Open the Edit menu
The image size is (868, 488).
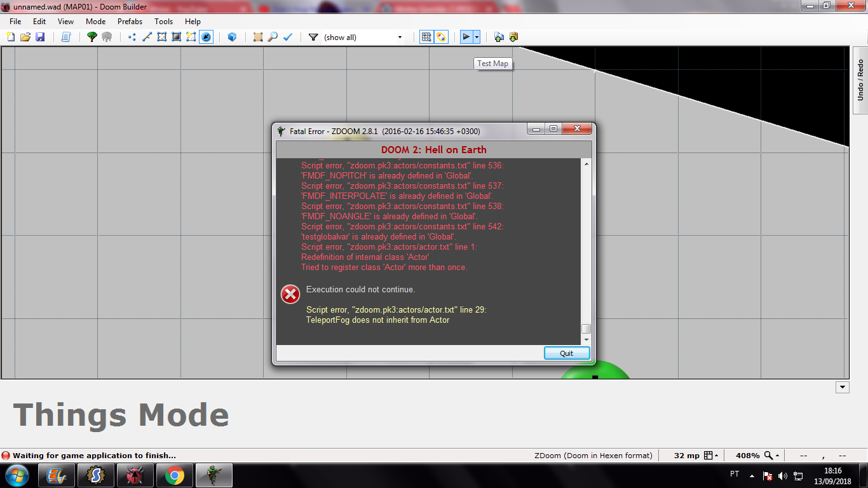(x=39, y=21)
